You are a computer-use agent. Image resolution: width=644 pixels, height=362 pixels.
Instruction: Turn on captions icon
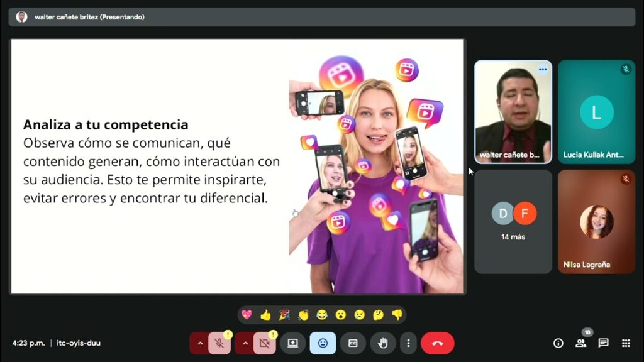click(x=353, y=343)
